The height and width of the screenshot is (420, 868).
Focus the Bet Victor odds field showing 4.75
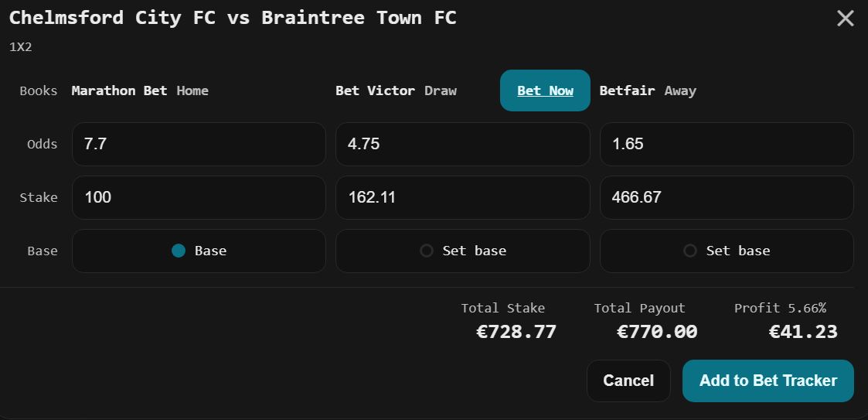coord(462,144)
